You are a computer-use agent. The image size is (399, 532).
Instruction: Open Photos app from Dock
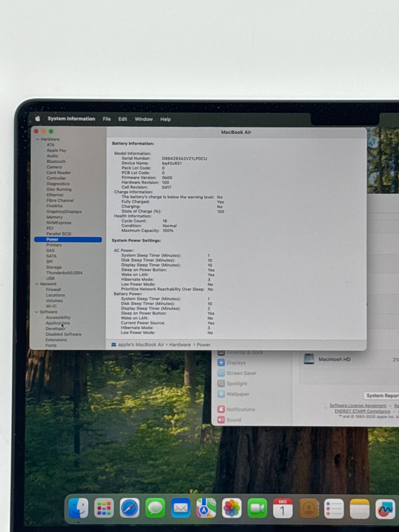pos(232,508)
